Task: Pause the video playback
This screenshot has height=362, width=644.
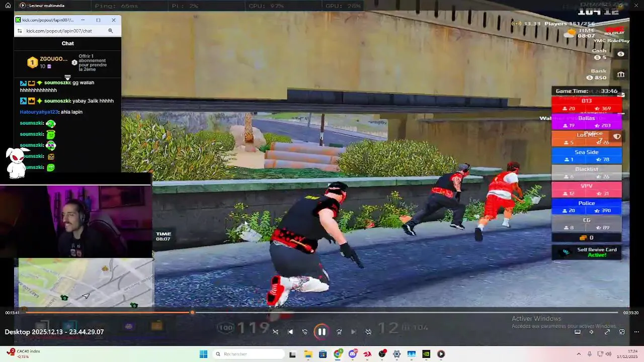Action: tap(321, 332)
